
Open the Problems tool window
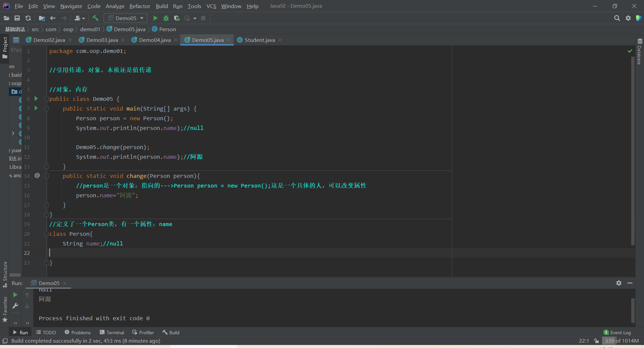pyautogui.click(x=77, y=332)
